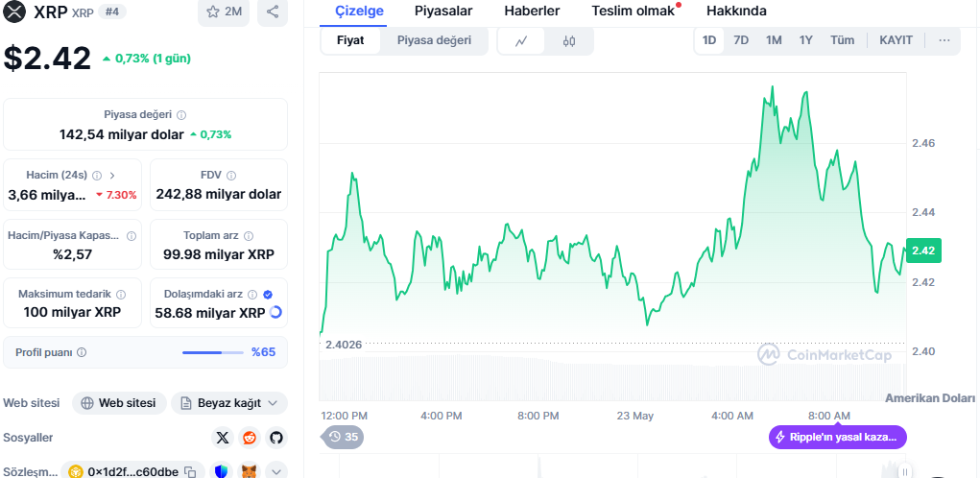The image size is (980, 478).
Task: Open the Hakkında tab
Action: 736,11
